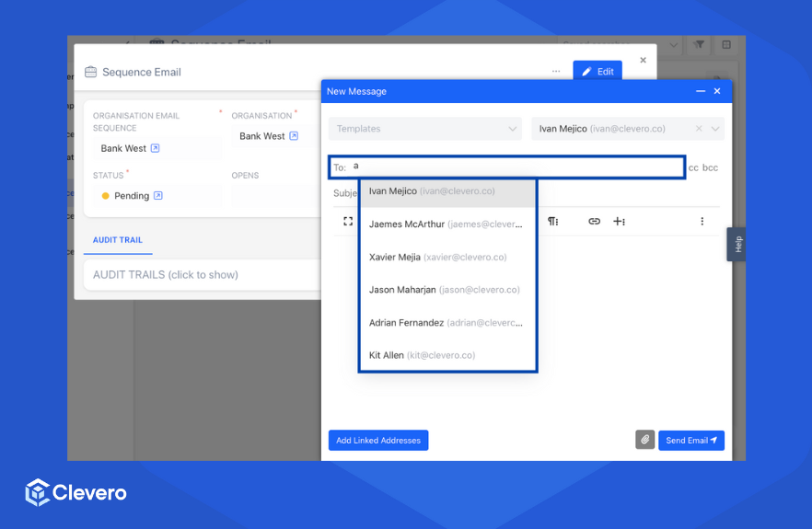Switch to the Audit Trail tab

(118, 240)
